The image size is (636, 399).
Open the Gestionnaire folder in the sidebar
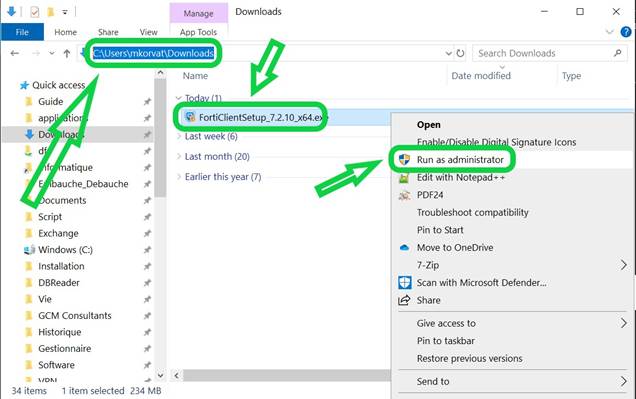click(64, 349)
